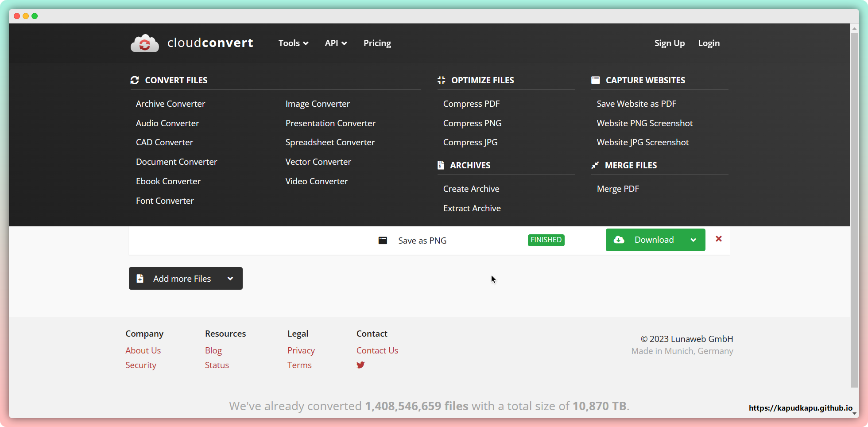Open the Add more Files dropdown chevron
The image size is (868, 427).
230,279
